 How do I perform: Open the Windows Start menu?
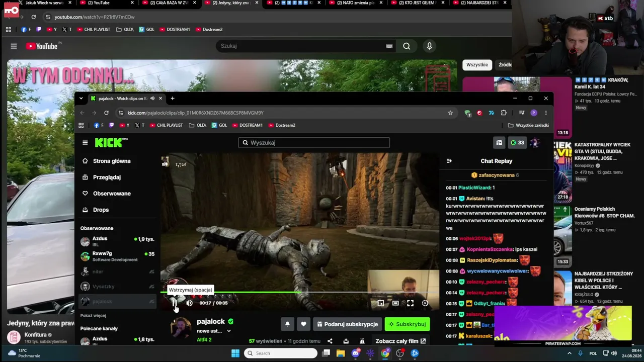(235, 353)
